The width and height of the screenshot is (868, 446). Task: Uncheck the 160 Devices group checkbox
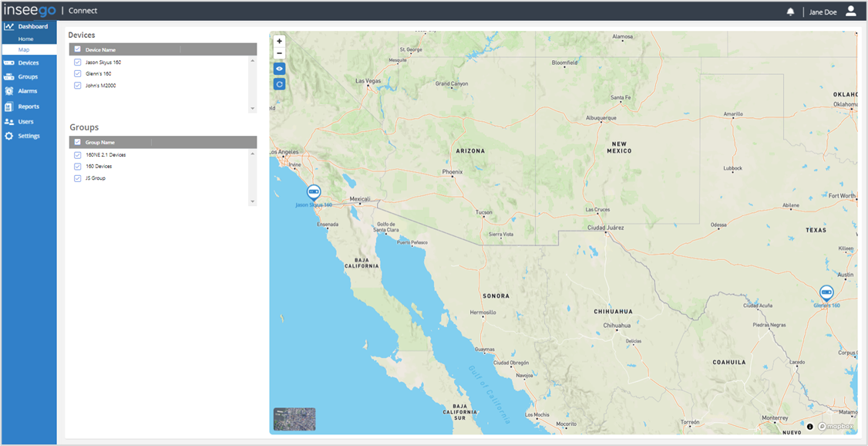(x=78, y=166)
